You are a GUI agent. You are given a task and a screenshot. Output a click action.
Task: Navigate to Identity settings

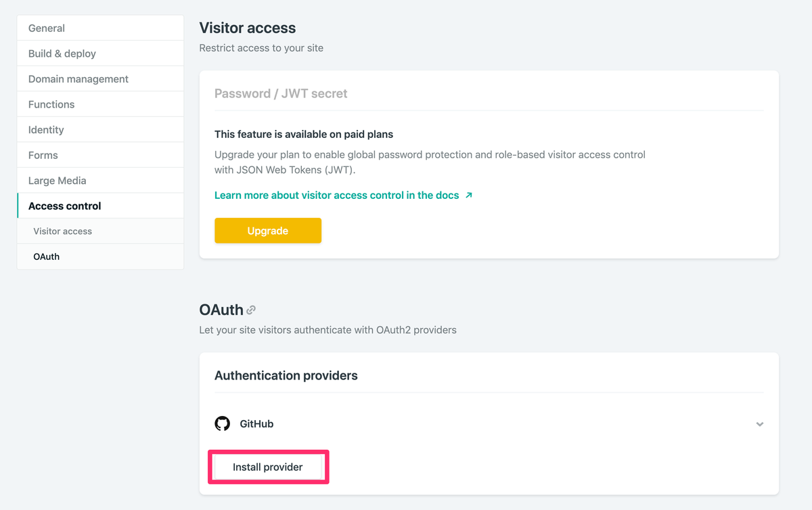[46, 130]
